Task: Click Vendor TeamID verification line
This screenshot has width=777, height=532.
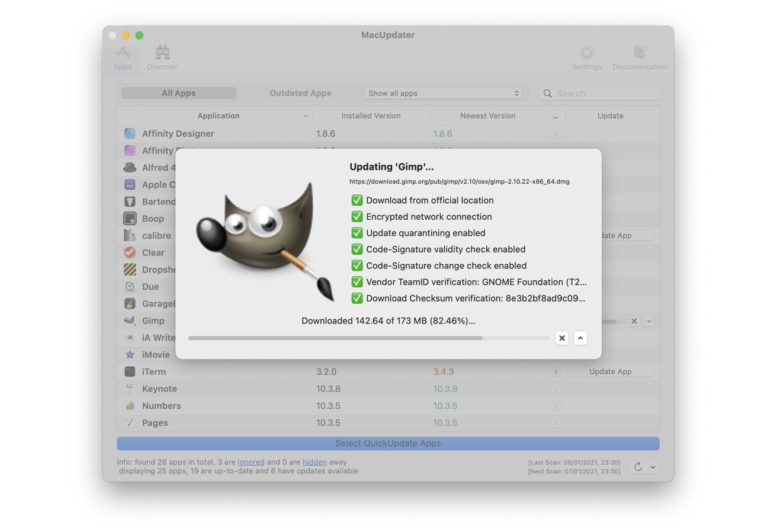Action: point(469,282)
